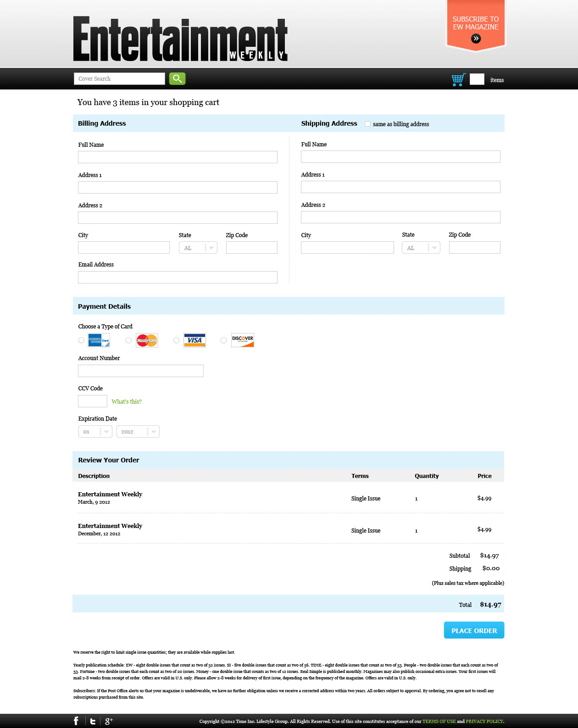This screenshot has width=578, height=728.
Task: Check same as billing address box
Action: click(x=367, y=124)
